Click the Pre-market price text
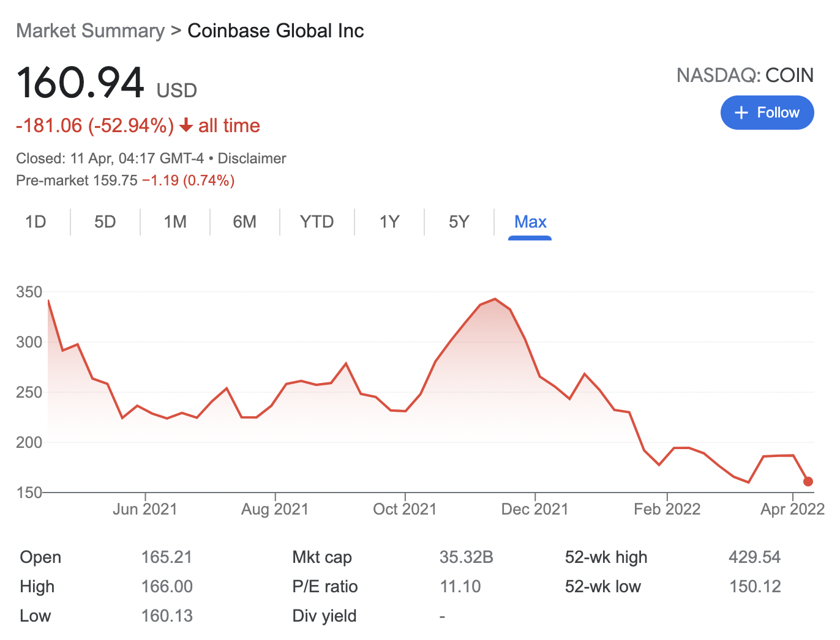The height and width of the screenshot is (640, 840). 125,180
